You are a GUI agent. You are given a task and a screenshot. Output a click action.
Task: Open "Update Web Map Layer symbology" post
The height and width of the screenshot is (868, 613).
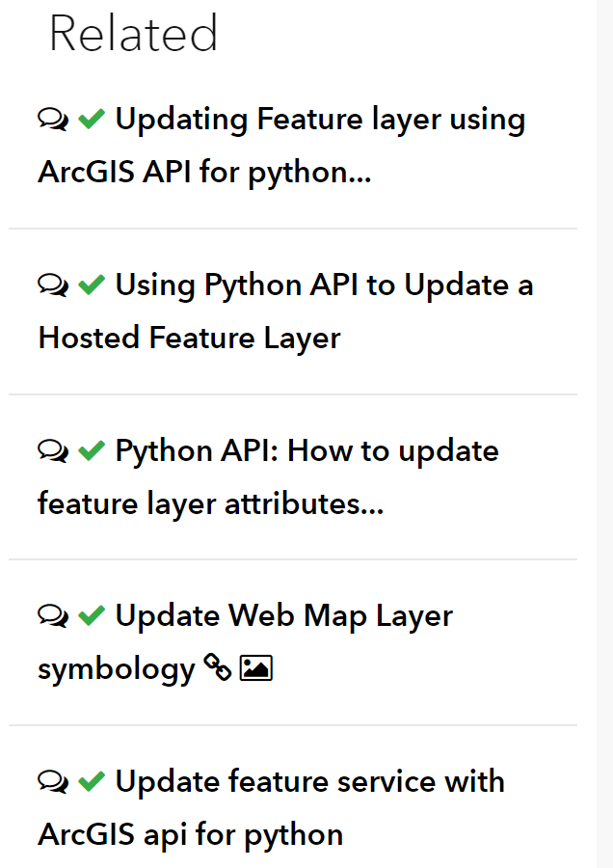pyautogui.click(x=283, y=617)
